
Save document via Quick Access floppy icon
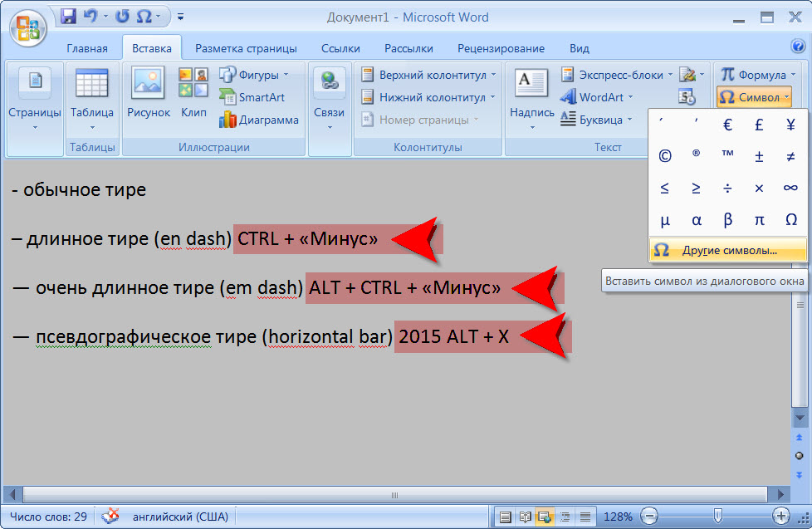click(68, 16)
